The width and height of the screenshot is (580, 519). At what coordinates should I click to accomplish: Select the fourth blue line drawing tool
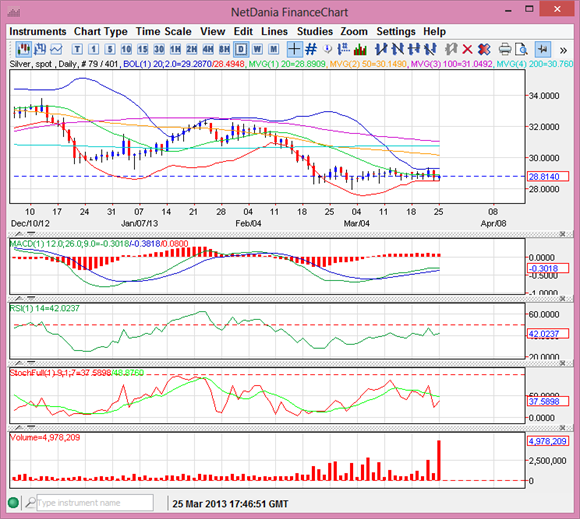430,49
